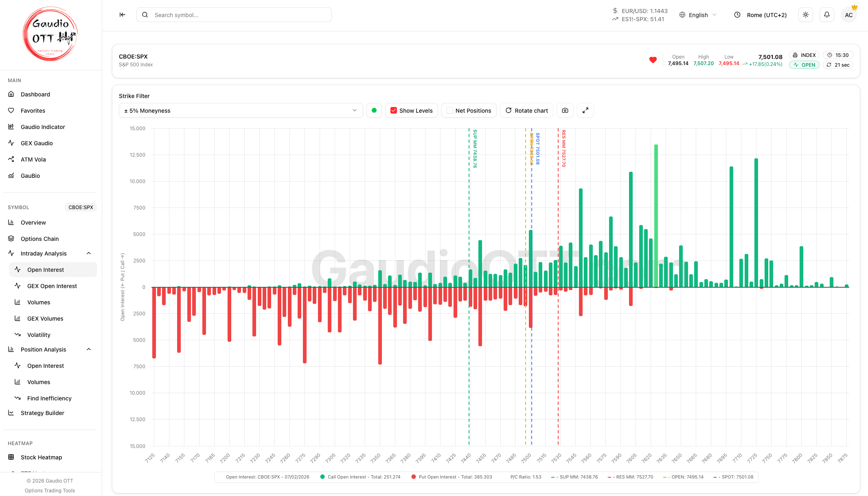Screen dimensions: 868x496
Task: Click the 21 sec refresh countdown
Action: point(838,65)
